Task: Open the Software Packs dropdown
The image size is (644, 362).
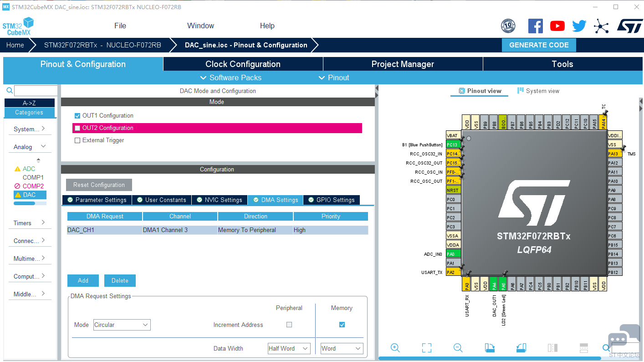Action: point(231,78)
